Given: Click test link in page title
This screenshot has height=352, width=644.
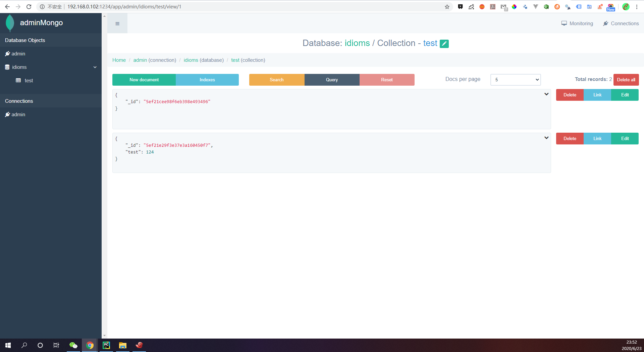Looking at the screenshot, I should tap(430, 43).
